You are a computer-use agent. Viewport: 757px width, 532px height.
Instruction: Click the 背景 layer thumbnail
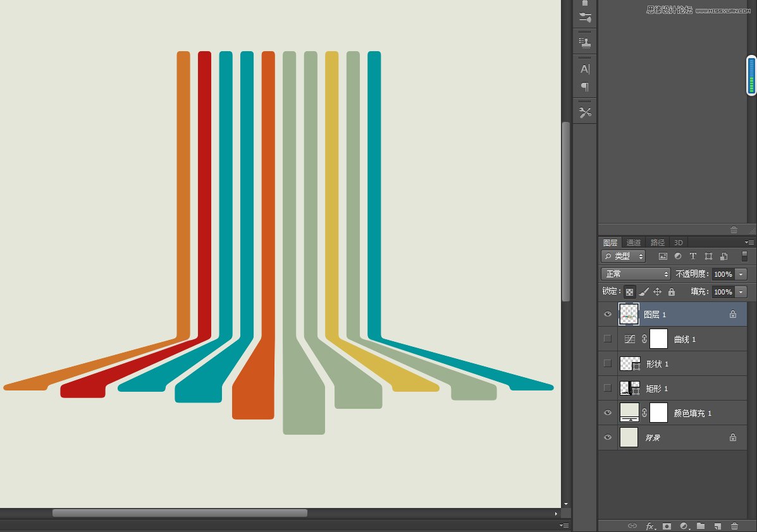click(x=629, y=437)
